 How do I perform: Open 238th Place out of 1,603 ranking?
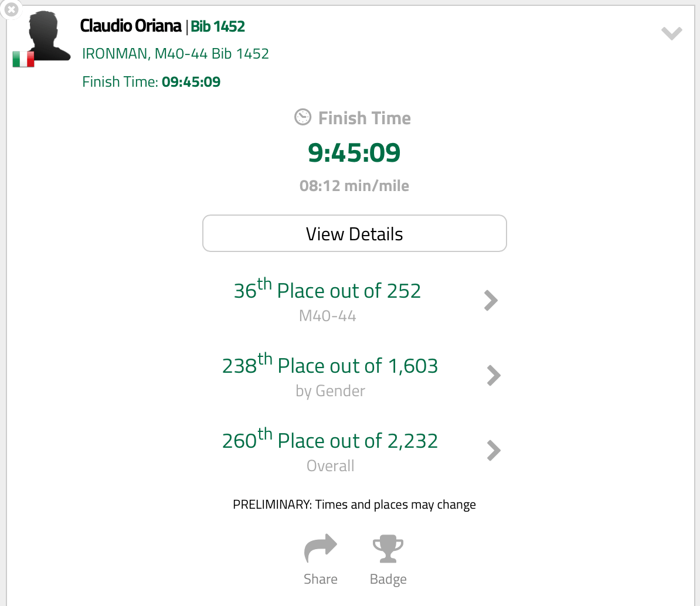click(x=330, y=366)
